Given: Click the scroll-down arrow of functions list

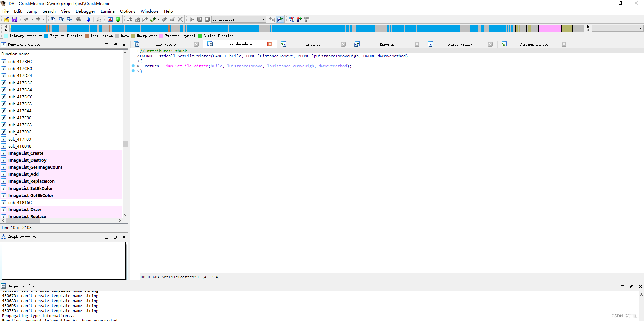Looking at the screenshot, I should coord(125,215).
